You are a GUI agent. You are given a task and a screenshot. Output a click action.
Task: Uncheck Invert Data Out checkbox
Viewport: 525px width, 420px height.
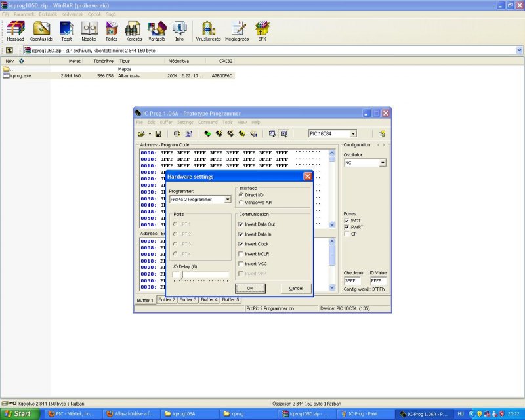(x=241, y=224)
